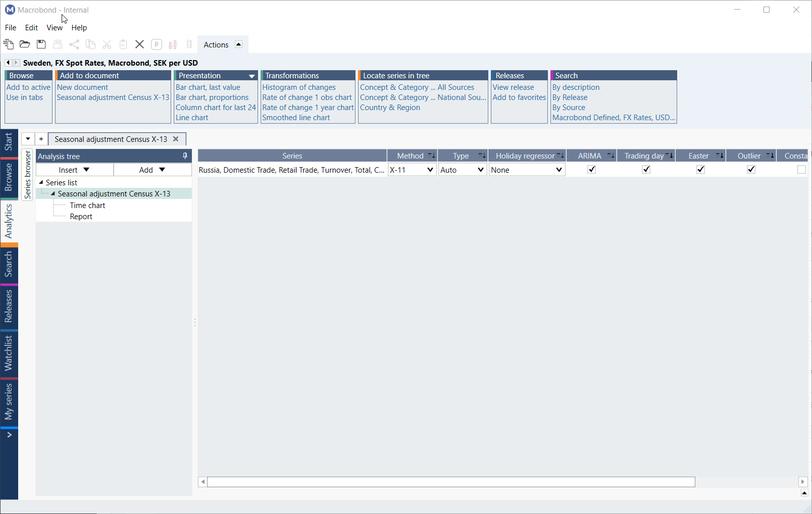Click the Easter column sort icon
This screenshot has height=514, width=812.
pyautogui.click(x=720, y=156)
